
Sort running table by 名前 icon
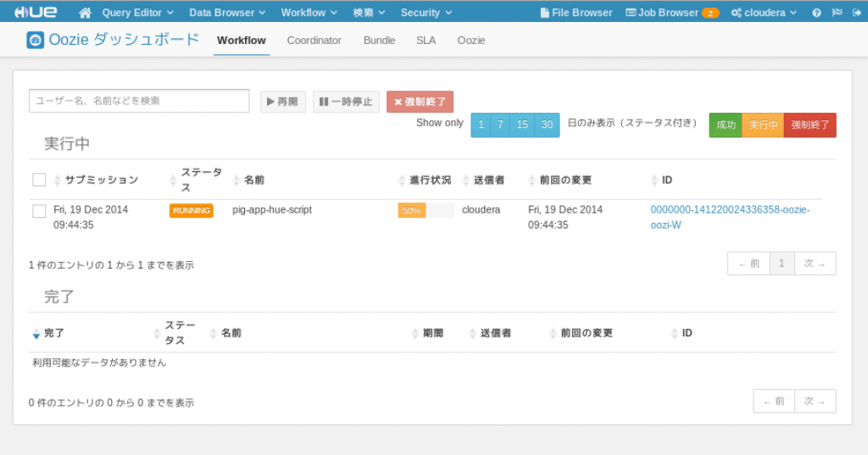pyautogui.click(x=236, y=180)
